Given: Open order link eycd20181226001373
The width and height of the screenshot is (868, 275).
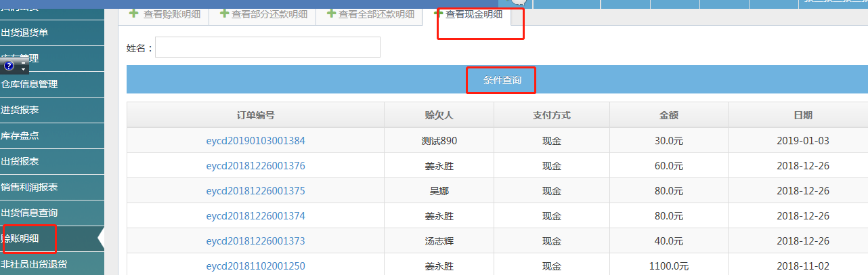Looking at the screenshot, I should tap(255, 241).
